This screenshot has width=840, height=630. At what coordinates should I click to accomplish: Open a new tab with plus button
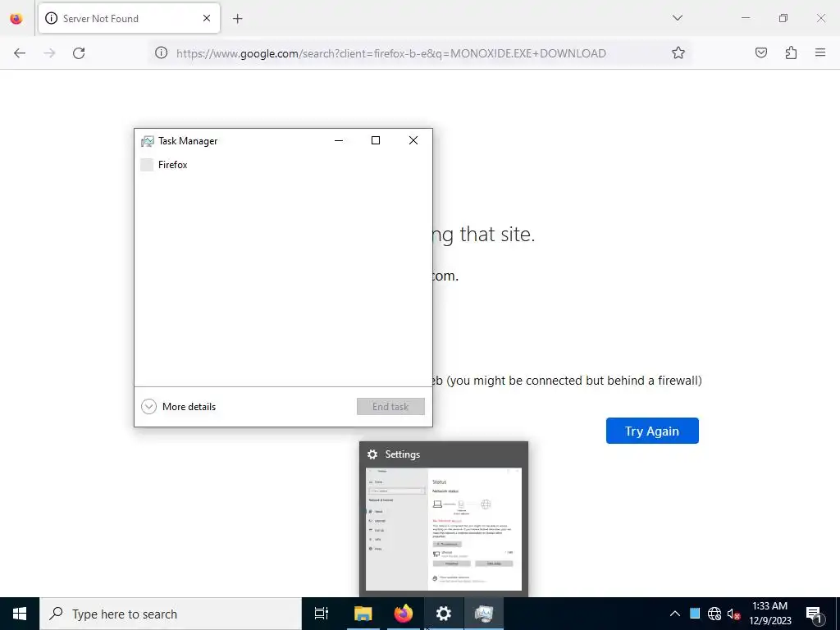click(238, 19)
